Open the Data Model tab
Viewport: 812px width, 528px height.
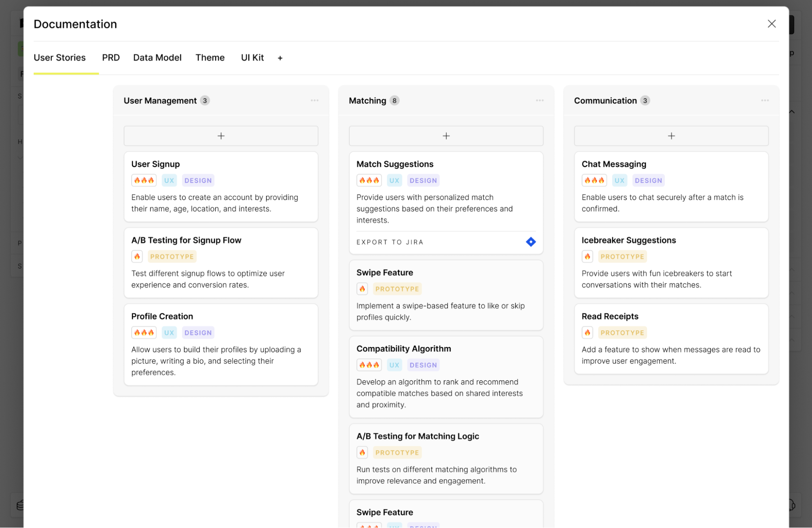[157, 58]
